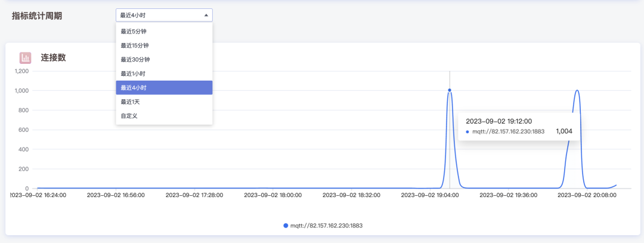Click the chart icon beside 连接数
Image resolution: width=644 pixels, height=243 pixels.
[x=25, y=58]
